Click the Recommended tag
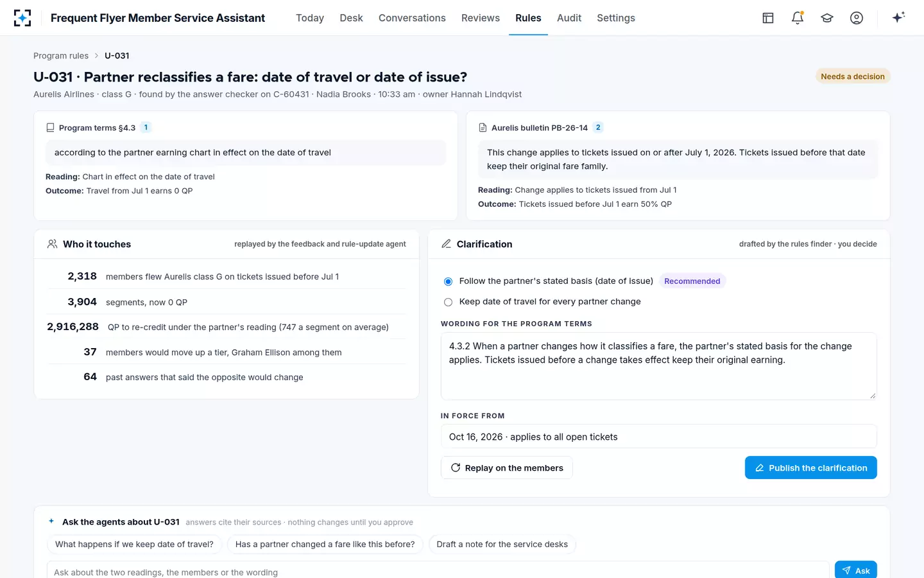924x578 pixels. click(692, 281)
